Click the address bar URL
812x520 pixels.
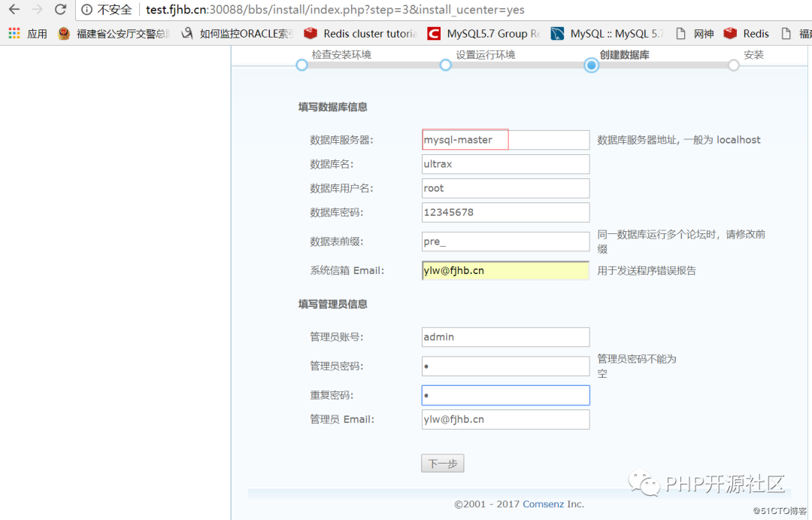click(335, 10)
